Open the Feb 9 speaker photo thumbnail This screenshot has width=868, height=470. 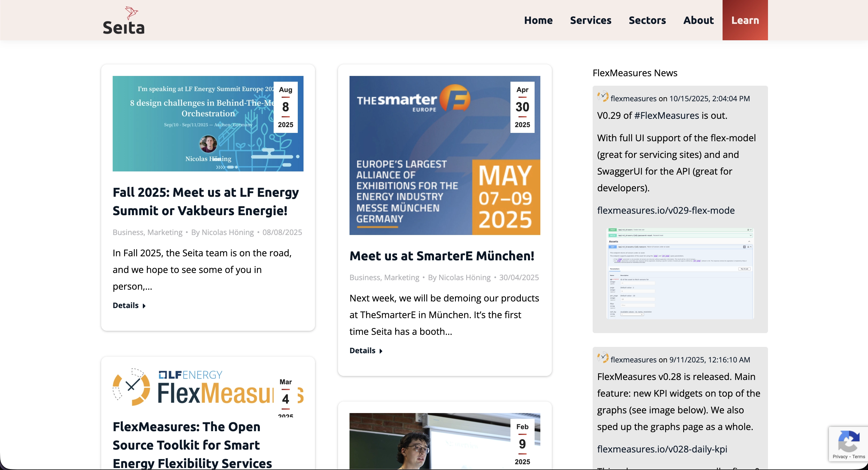click(x=445, y=441)
